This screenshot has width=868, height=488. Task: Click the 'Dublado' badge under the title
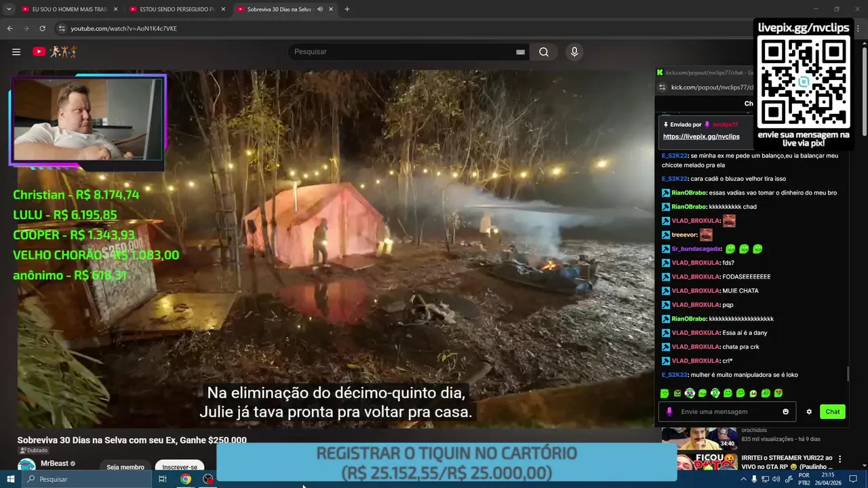[33, 450]
